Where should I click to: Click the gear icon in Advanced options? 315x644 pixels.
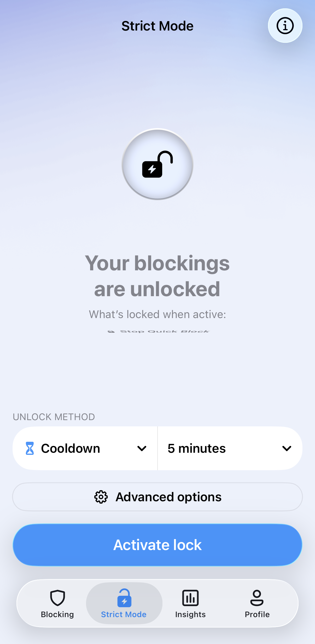click(x=101, y=497)
